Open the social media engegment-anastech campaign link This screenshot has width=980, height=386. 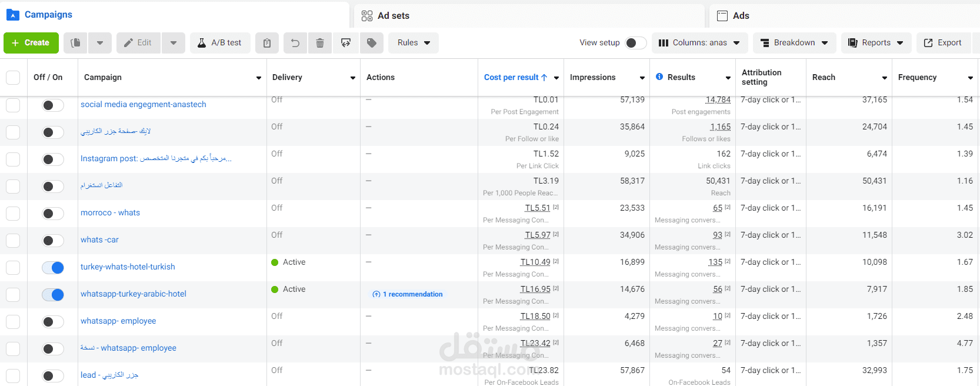pyautogui.click(x=144, y=104)
